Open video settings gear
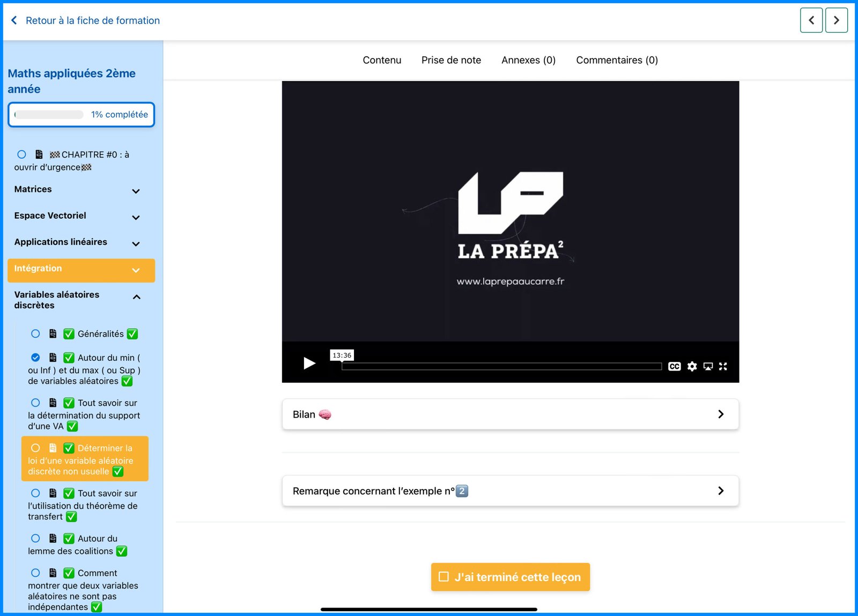 [x=692, y=367]
